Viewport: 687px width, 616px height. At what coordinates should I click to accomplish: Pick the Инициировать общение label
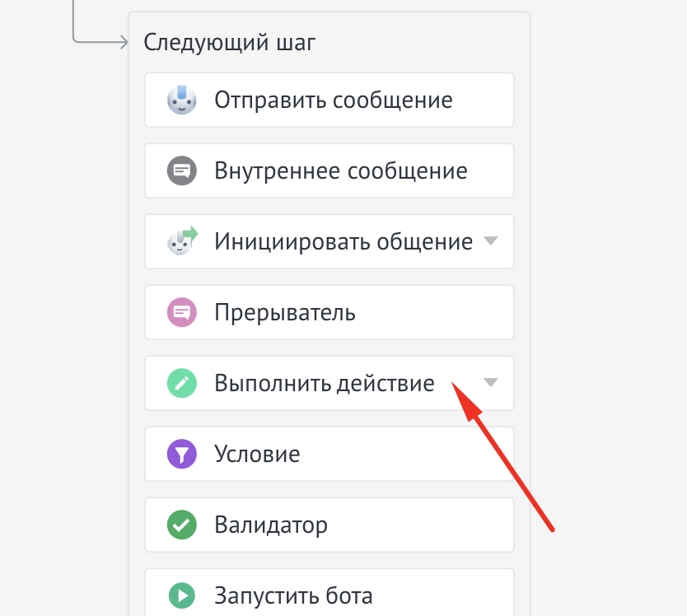coord(343,242)
